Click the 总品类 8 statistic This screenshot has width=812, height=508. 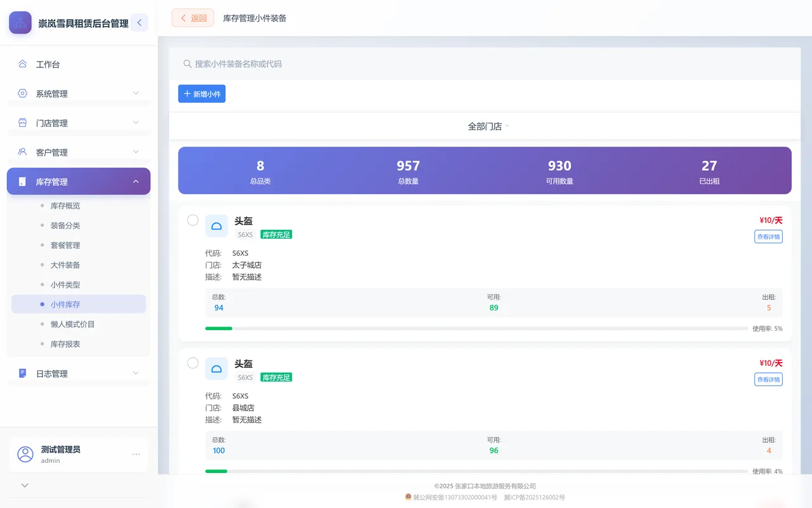pyautogui.click(x=260, y=171)
